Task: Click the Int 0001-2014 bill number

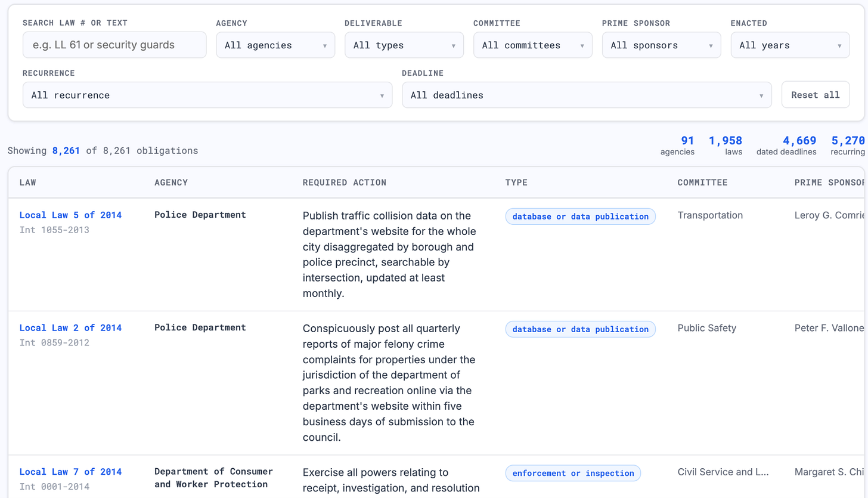Action: point(54,486)
